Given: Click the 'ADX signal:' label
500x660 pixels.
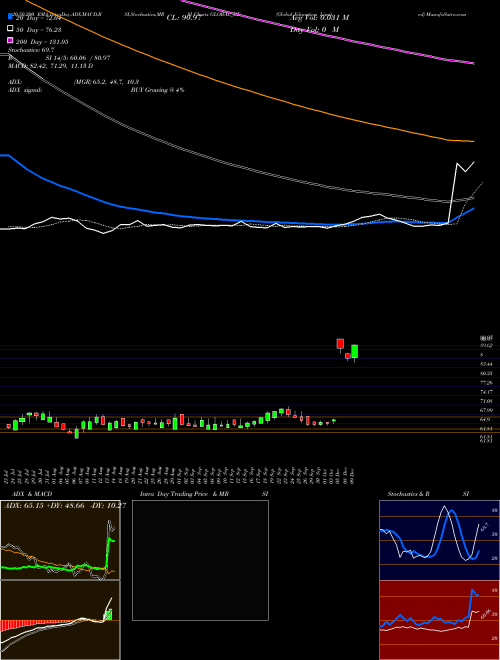Looking at the screenshot, I should click(25, 90).
